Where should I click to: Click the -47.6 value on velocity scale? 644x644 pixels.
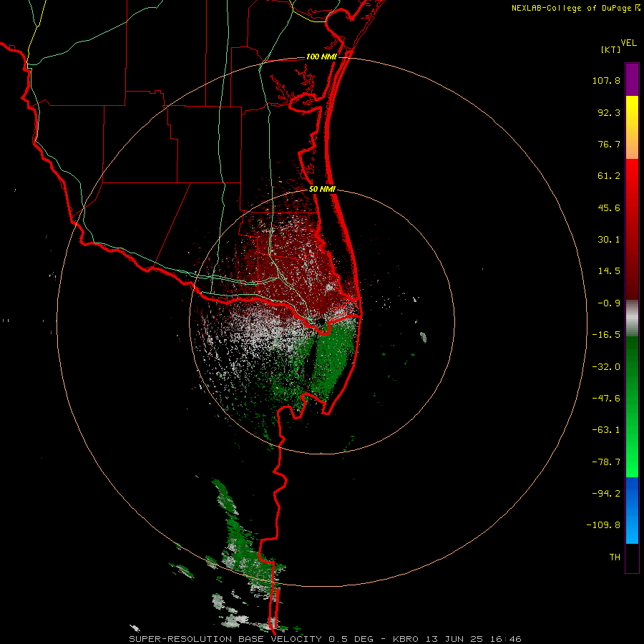tap(606, 399)
